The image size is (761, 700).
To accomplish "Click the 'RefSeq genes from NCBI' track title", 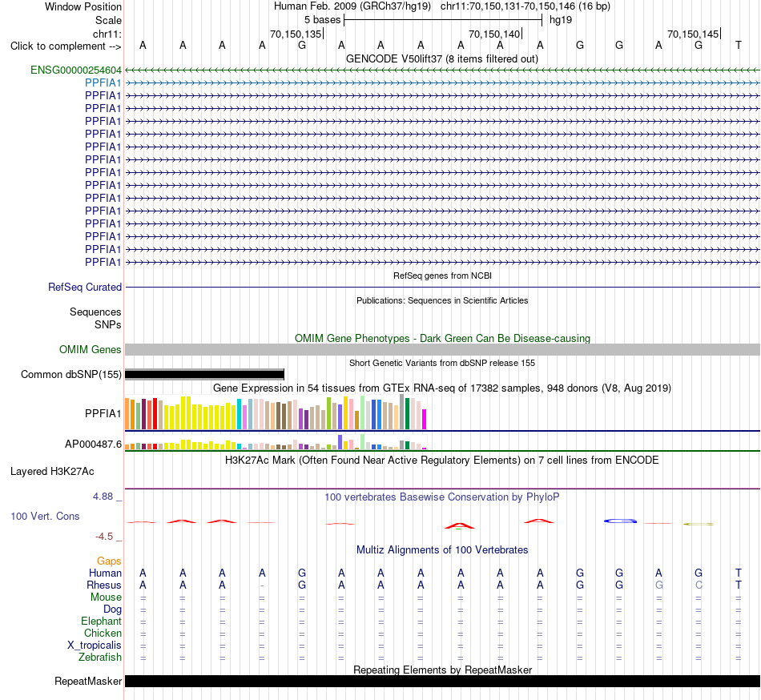I will pyautogui.click(x=442, y=276).
